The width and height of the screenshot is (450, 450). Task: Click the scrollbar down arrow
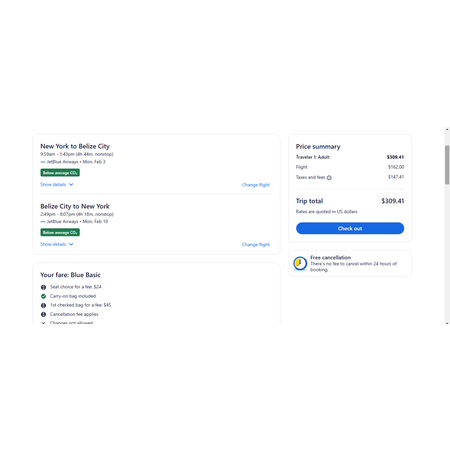(447, 323)
